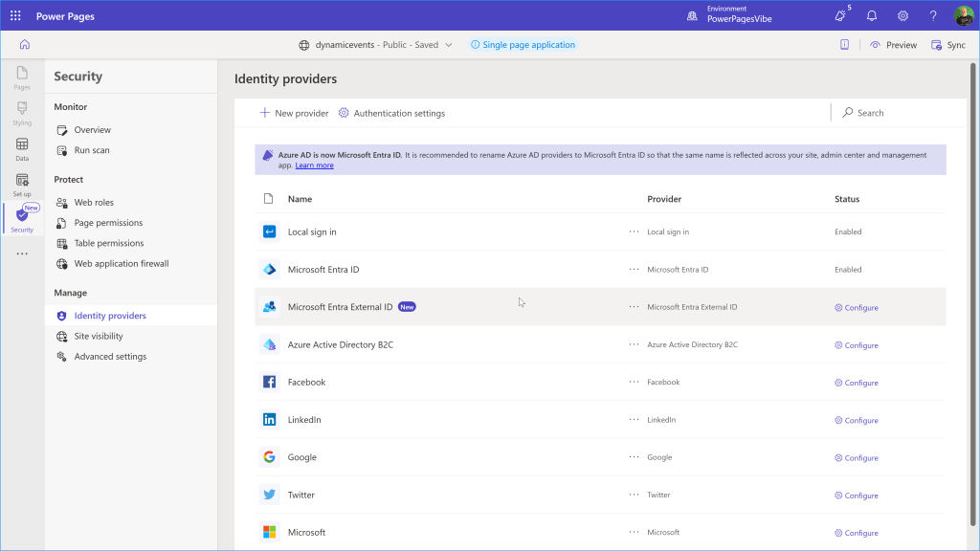Screen dimensions: 980x551
Task: Click Configure for Google provider
Action: [x=856, y=458]
